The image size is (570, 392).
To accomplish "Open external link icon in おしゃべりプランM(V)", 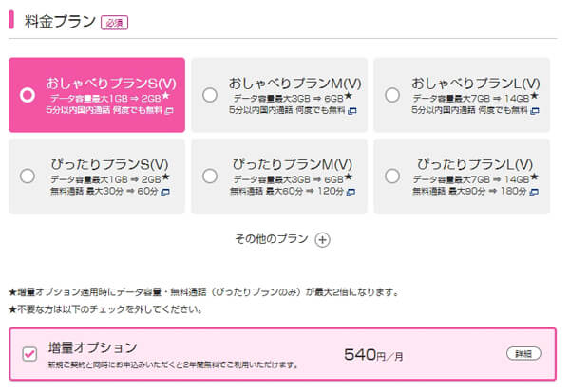I will click(x=351, y=111).
